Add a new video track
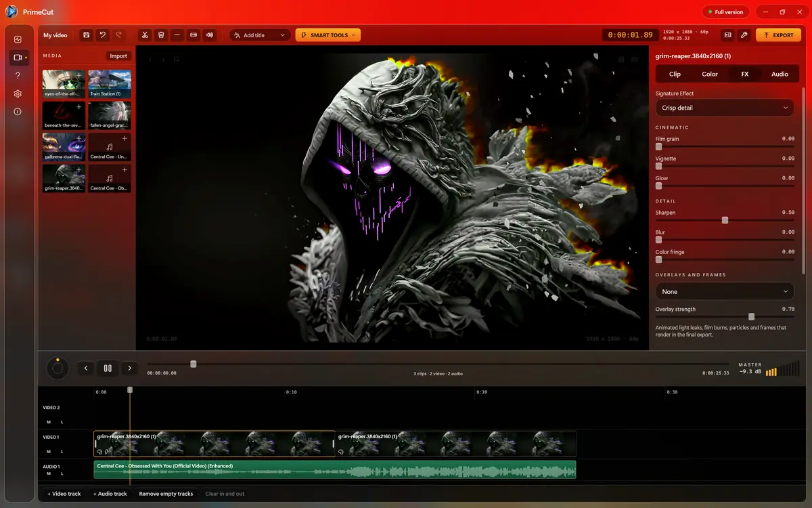The image size is (812, 508). click(64, 494)
